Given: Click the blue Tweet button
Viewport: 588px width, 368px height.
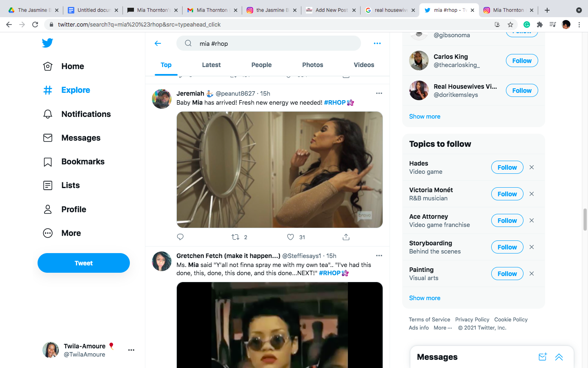Looking at the screenshot, I should pyautogui.click(x=84, y=263).
